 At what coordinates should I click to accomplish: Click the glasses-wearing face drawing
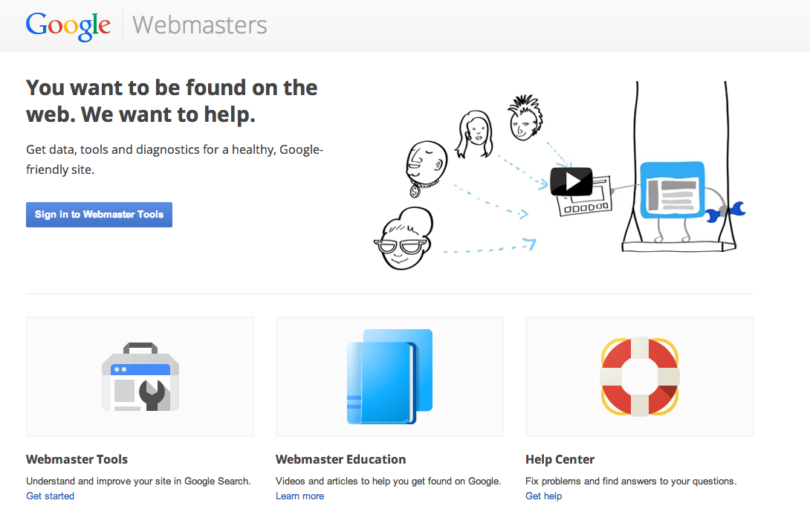point(404,238)
